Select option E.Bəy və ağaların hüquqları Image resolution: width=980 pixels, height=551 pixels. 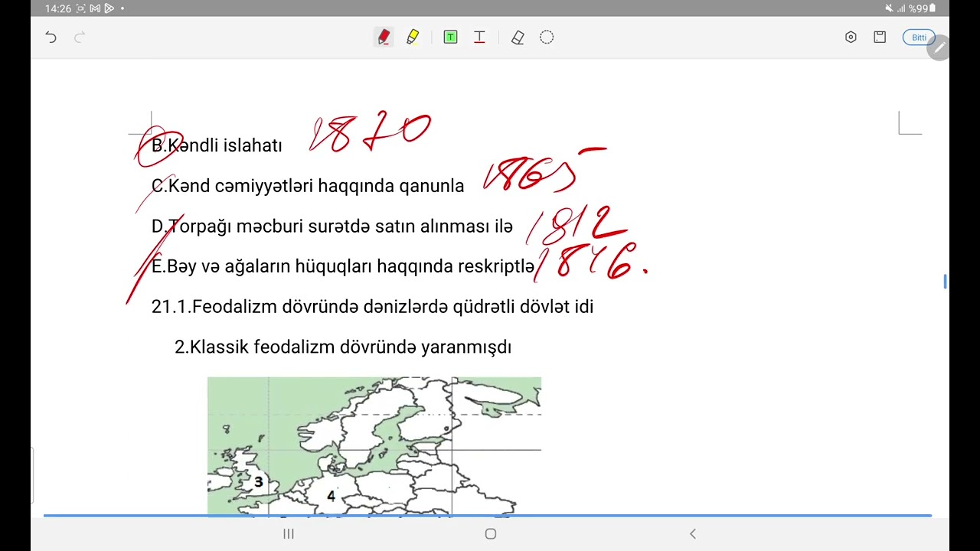pyautogui.click(x=343, y=266)
